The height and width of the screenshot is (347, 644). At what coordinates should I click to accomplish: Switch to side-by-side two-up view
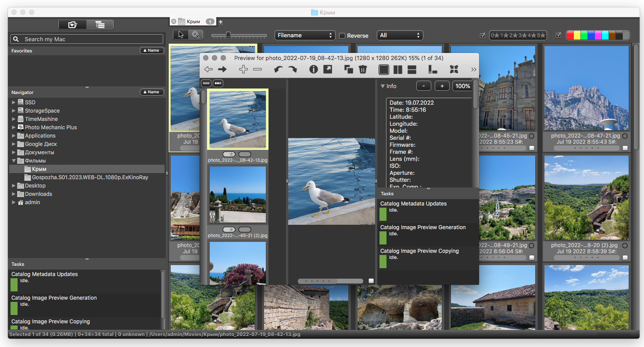point(398,69)
